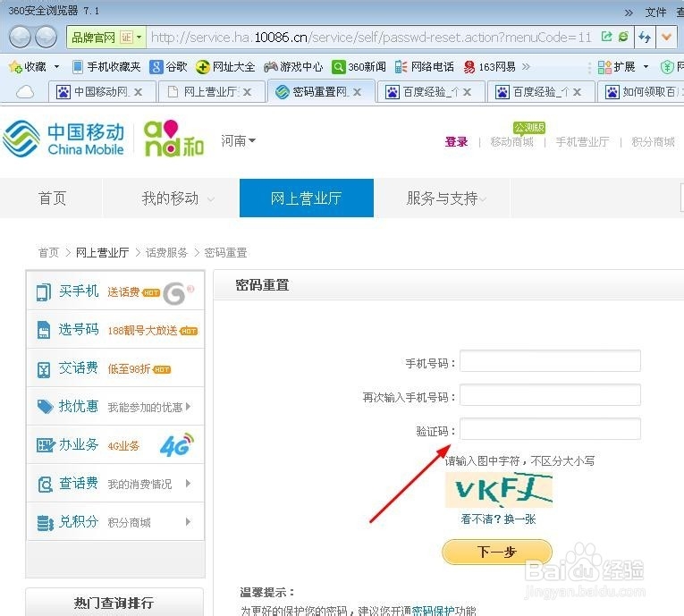Expand 兑积分 积分商城 arrow
This screenshot has height=616, width=684.
point(188,522)
